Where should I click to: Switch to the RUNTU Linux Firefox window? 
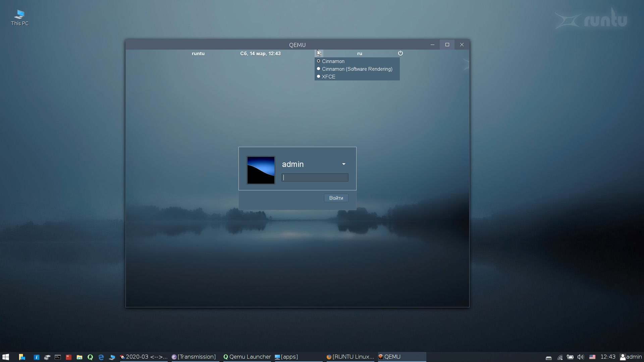[x=350, y=357]
